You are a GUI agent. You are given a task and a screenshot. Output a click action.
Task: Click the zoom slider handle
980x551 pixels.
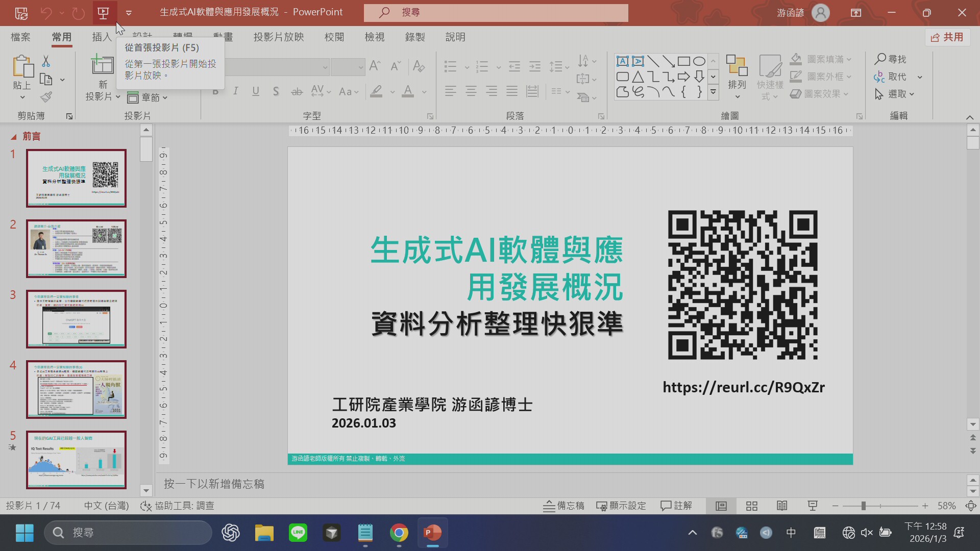pos(863,506)
